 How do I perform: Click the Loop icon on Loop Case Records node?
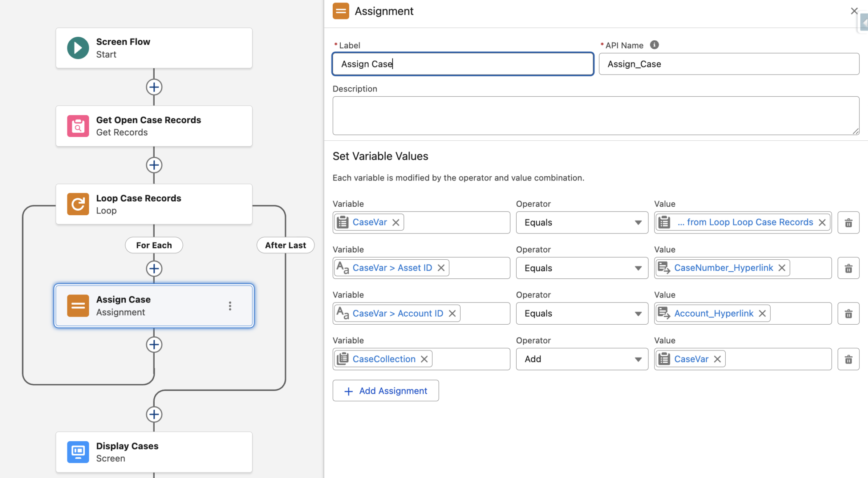(78, 204)
